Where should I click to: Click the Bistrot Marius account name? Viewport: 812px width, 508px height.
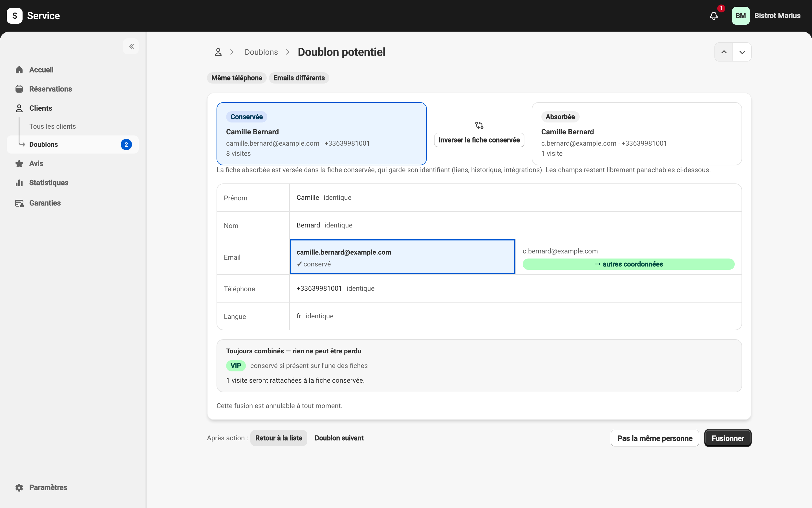pos(777,16)
